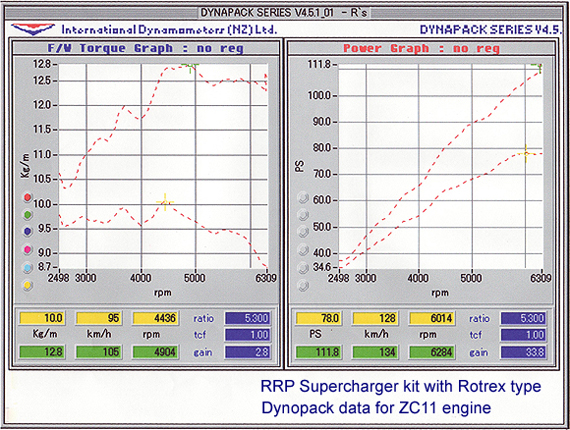Click gray round button beside 50.0 PS label

303,231
